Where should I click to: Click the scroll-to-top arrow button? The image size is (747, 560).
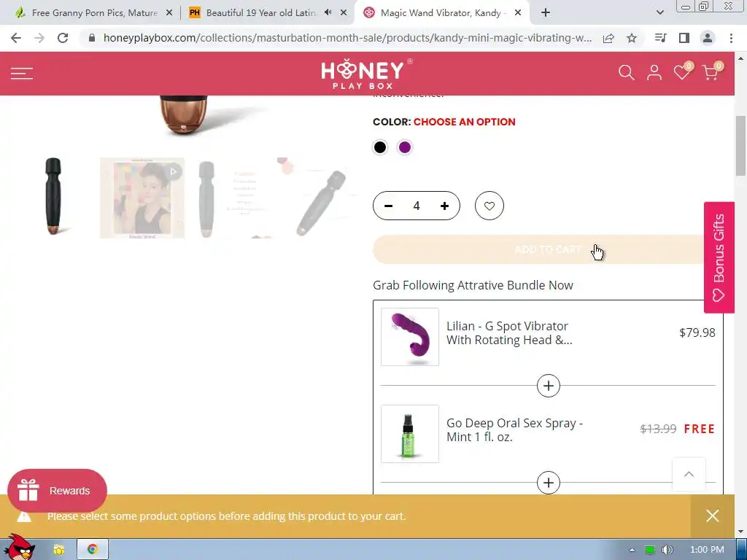point(689,474)
